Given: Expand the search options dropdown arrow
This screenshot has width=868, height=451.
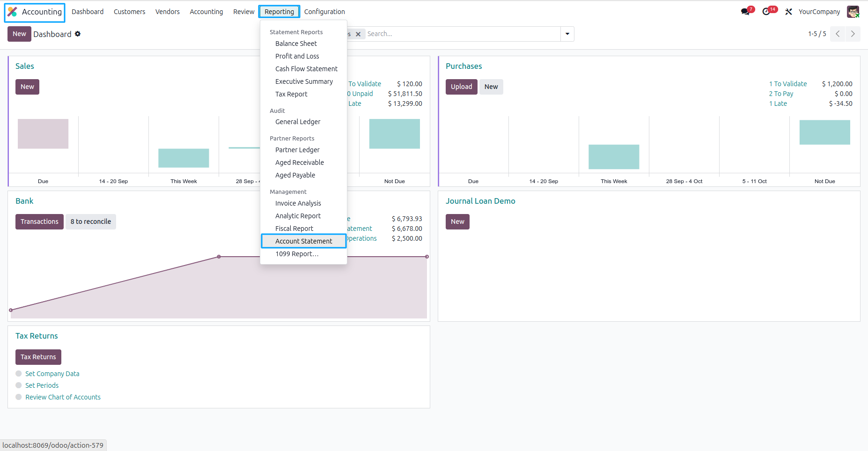Looking at the screenshot, I should 567,34.
